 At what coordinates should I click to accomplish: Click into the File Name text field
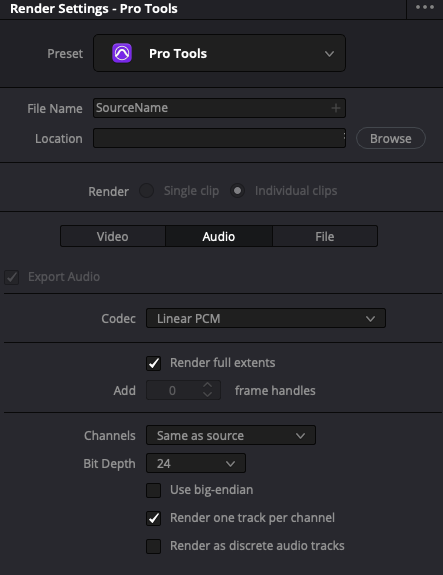coord(219,108)
